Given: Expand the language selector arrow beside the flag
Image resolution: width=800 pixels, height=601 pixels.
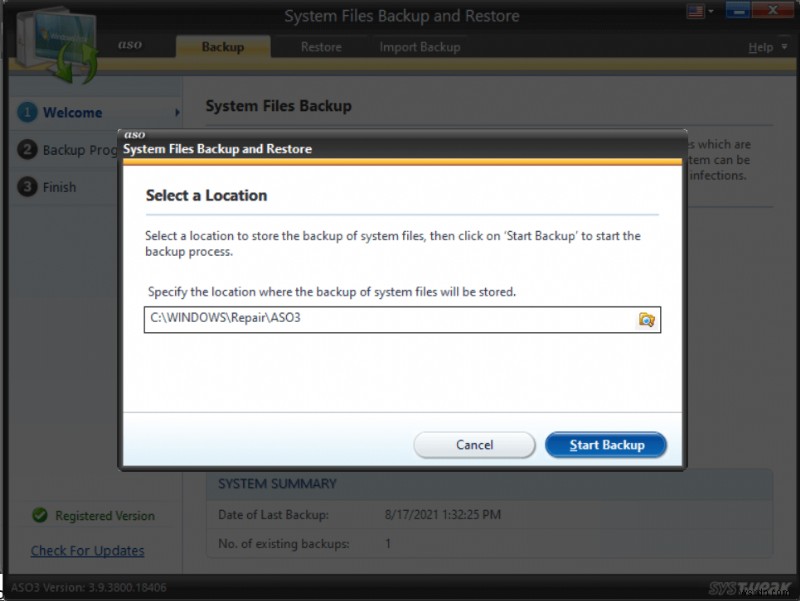Looking at the screenshot, I should (711, 13).
